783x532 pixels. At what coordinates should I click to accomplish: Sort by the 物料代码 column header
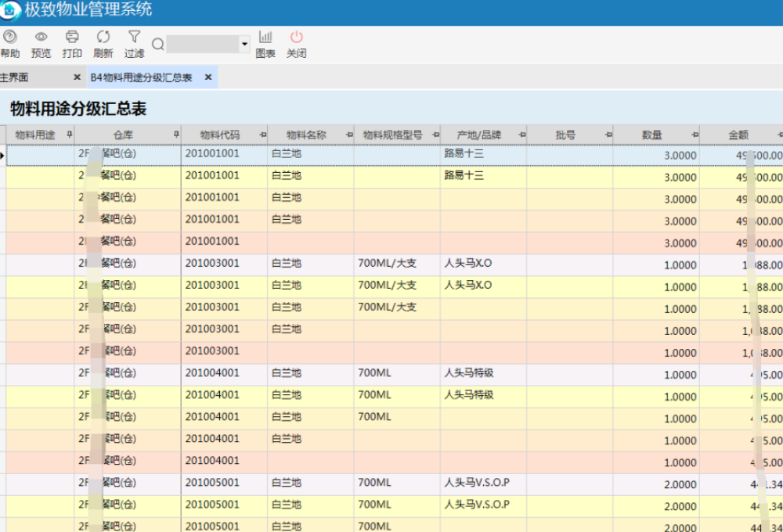220,135
